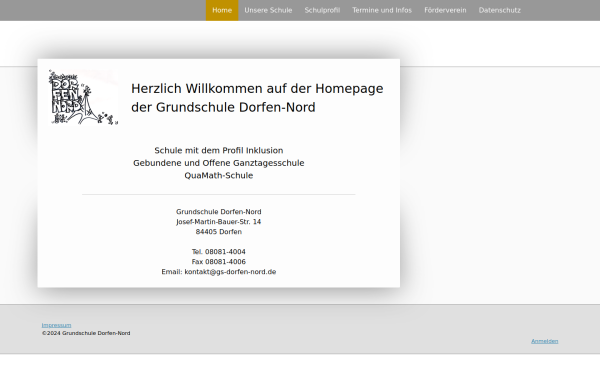Click the Tel. 08081-4004 phone number
600x375 pixels.
pyautogui.click(x=218, y=252)
